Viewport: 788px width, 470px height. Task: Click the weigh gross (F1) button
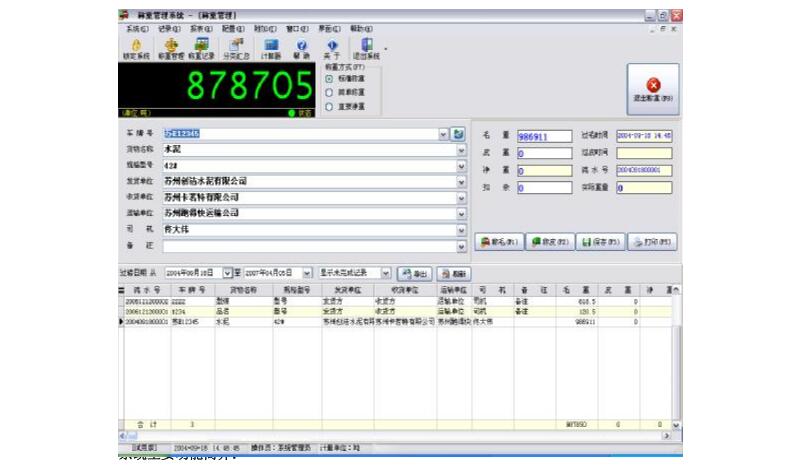click(499, 242)
